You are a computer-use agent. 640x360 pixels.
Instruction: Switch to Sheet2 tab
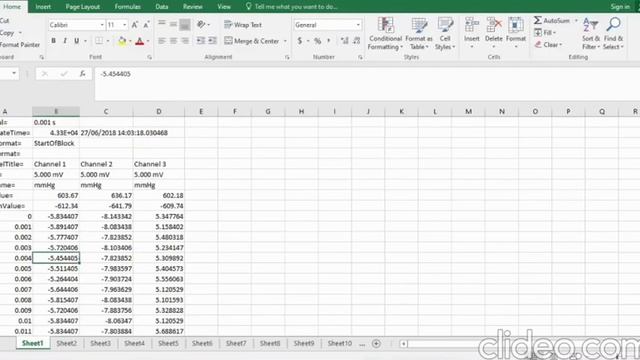click(x=67, y=344)
